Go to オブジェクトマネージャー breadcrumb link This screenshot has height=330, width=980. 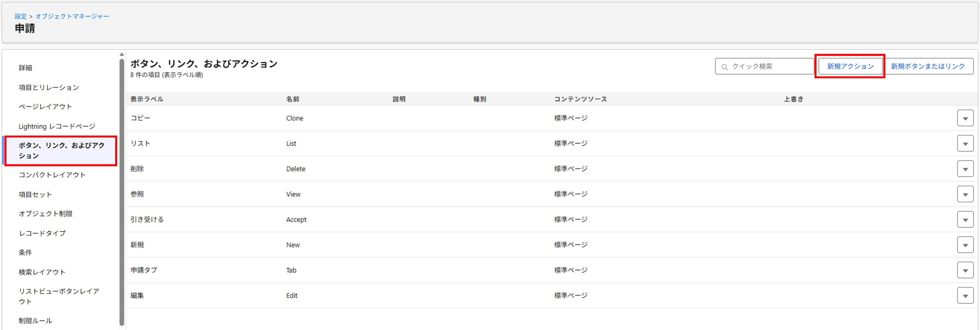point(72,16)
